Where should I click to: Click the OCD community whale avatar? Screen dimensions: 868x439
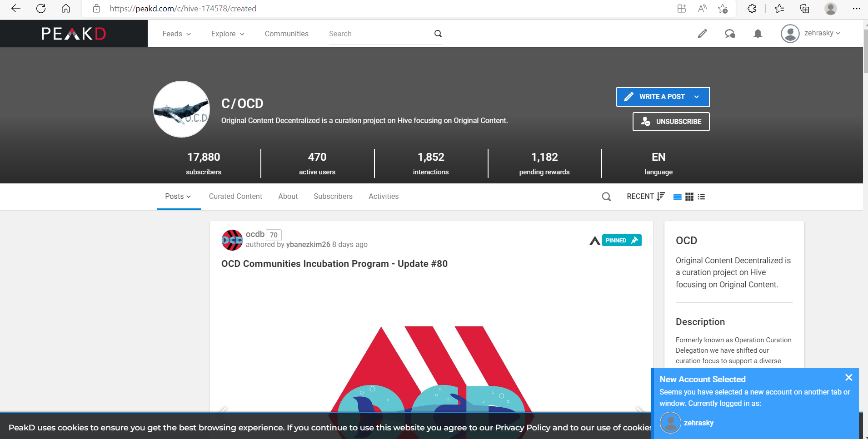[x=182, y=109]
